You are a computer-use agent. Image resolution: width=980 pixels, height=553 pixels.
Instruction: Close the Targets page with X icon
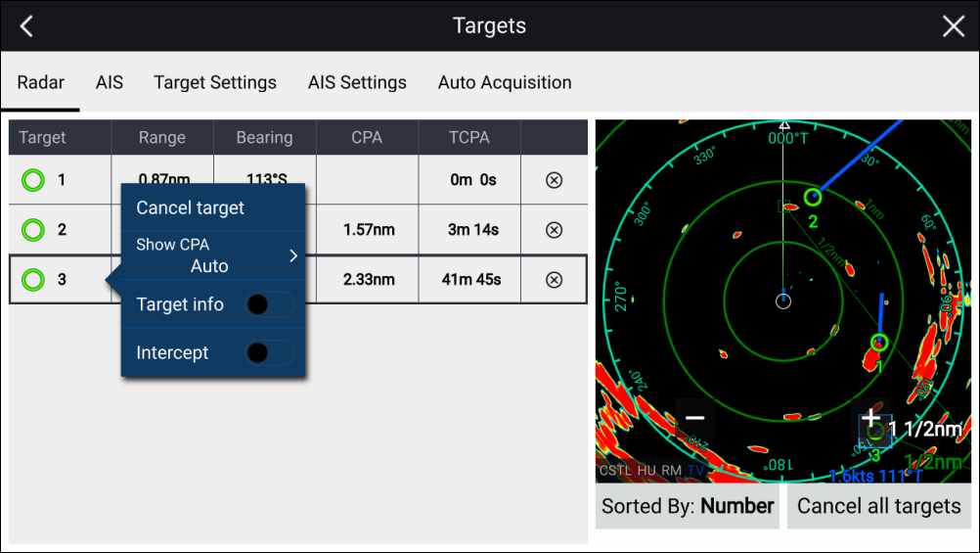[x=953, y=26]
